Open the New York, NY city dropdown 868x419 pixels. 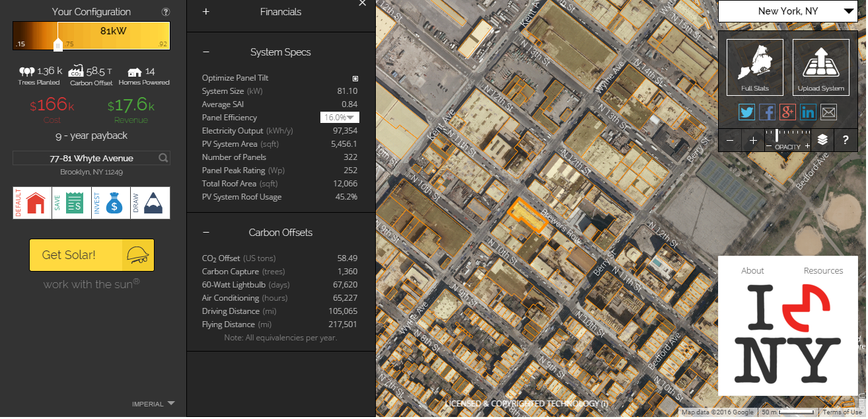pyautogui.click(x=787, y=11)
